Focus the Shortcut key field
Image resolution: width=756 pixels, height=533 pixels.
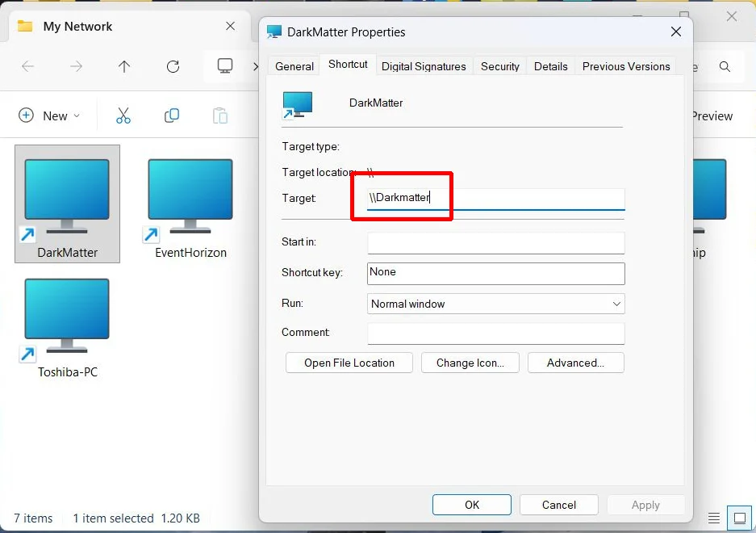[x=495, y=273]
